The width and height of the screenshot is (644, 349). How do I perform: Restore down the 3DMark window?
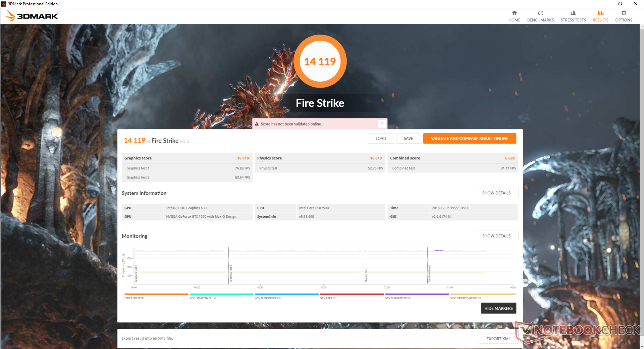pyautogui.click(x=620, y=4)
